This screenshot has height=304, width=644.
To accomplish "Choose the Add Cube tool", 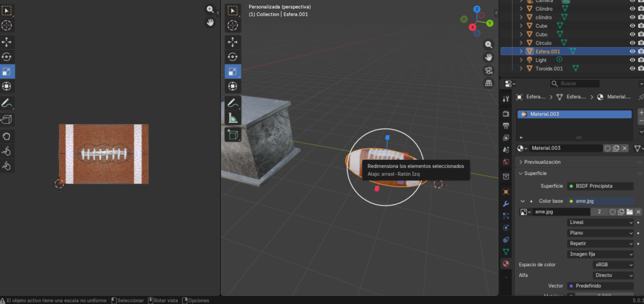I will click(233, 133).
